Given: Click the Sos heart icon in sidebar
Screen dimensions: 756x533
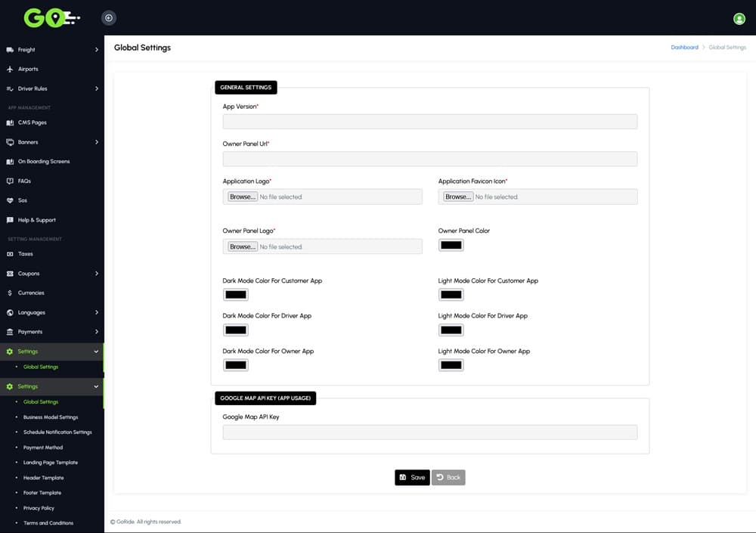Looking at the screenshot, I should (10, 200).
